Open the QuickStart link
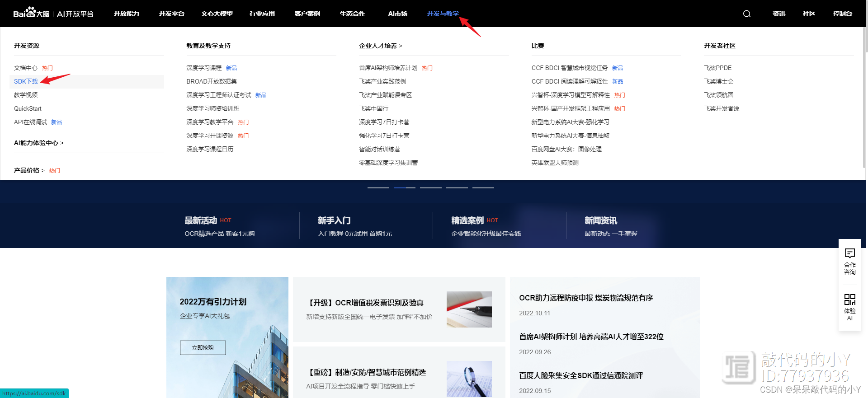The height and width of the screenshot is (398, 868). tap(28, 108)
